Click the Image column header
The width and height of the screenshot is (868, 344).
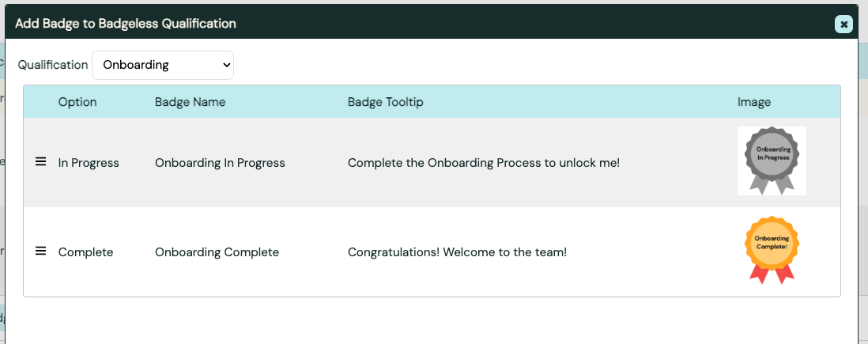pos(753,102)
